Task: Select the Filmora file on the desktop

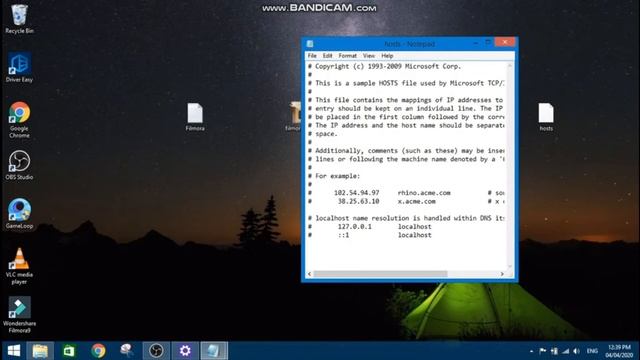Action: click(195, 117)
